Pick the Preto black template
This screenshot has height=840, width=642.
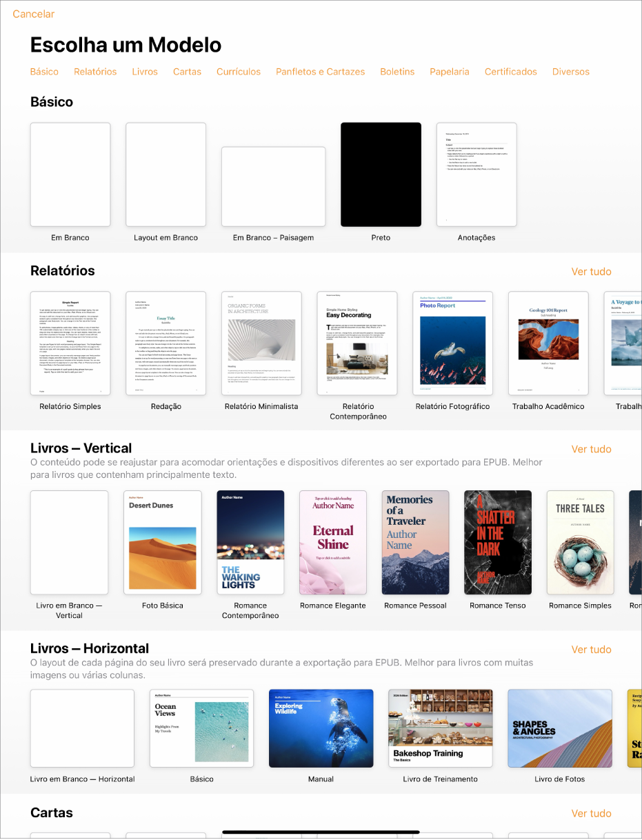(381, 174)
